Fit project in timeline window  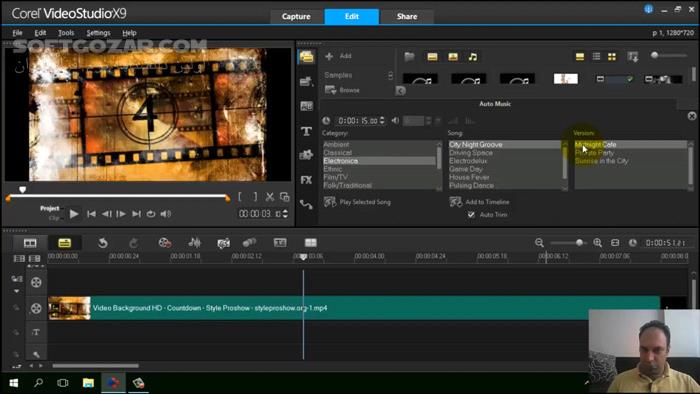click(615, 243)
